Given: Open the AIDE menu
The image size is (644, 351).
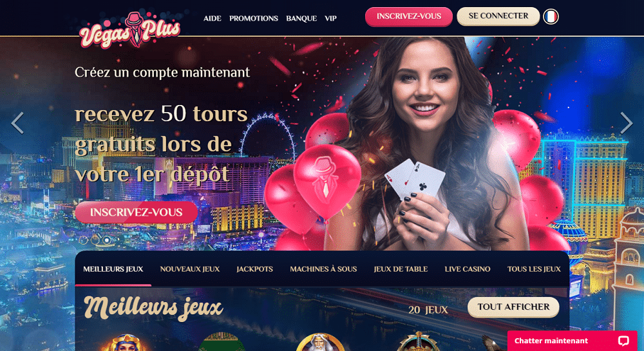Looking at the screenshot, I should click(213, 19).
